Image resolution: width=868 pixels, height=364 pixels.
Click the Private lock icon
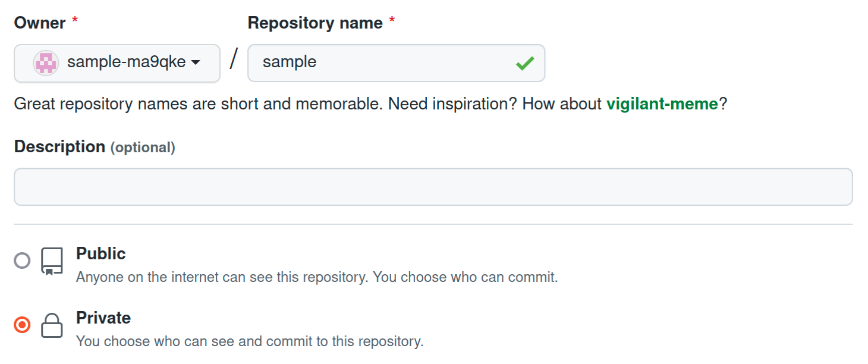coord(52,326)
